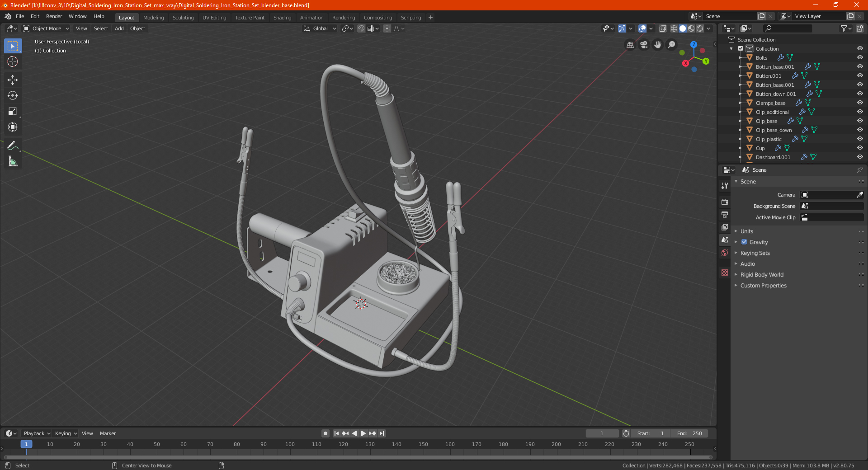Select the Transform tool
The width and height of the screenshot is (868, 470).
(x=13, y=127)
